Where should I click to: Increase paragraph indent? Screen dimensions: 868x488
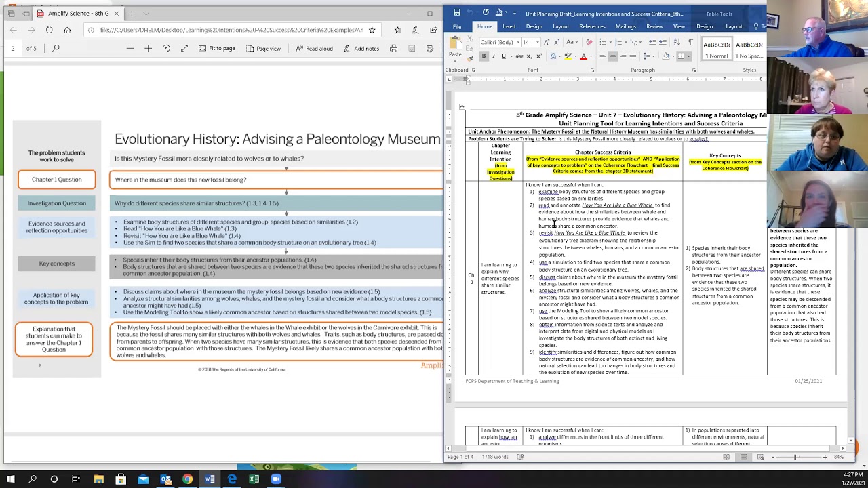[x=663, y=42]
